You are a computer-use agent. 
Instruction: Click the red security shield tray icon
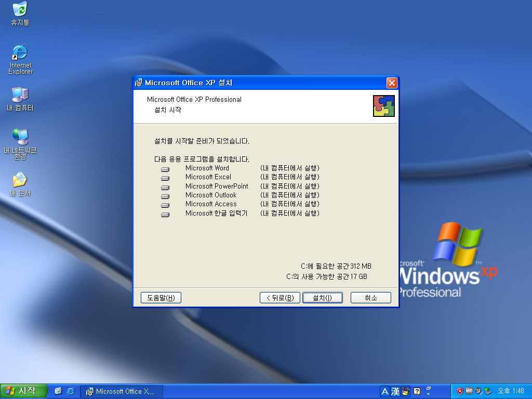coord(460,391)
